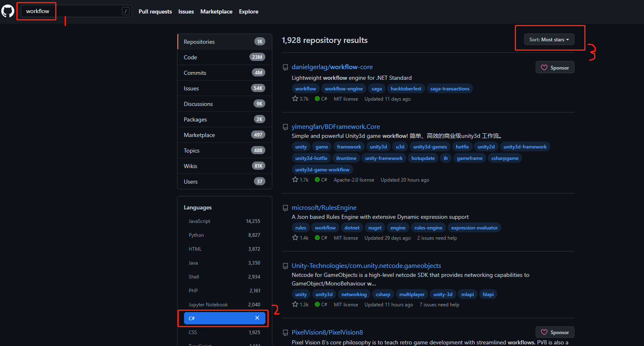Open Explore in the top navigation
Image resolution: width=644 pixels, height=346 pixels.
249,11
